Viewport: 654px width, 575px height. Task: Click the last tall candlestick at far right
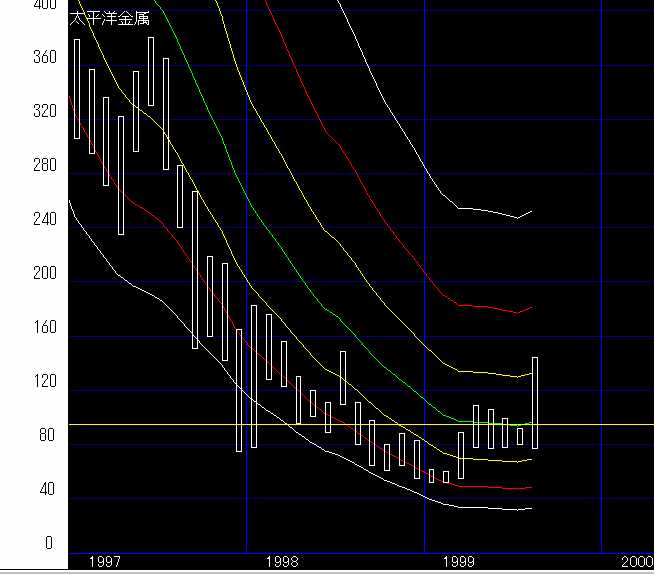(535, 402)
